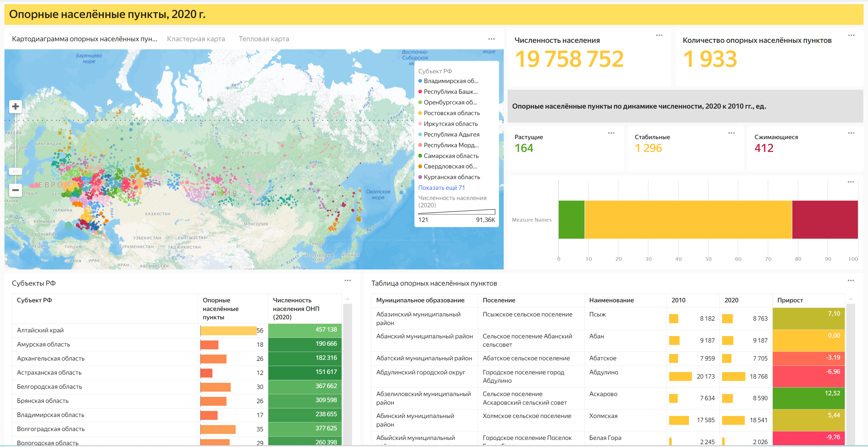Select Картодиаграмма опорных населённых пунктов tab
This screenshot has width=868, height=447.
point(85,39)
